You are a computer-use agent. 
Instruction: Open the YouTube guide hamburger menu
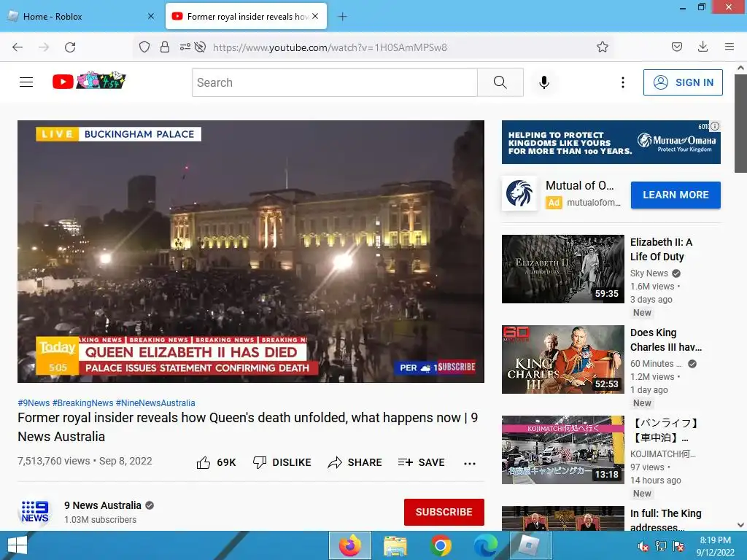tap(26, 82)
